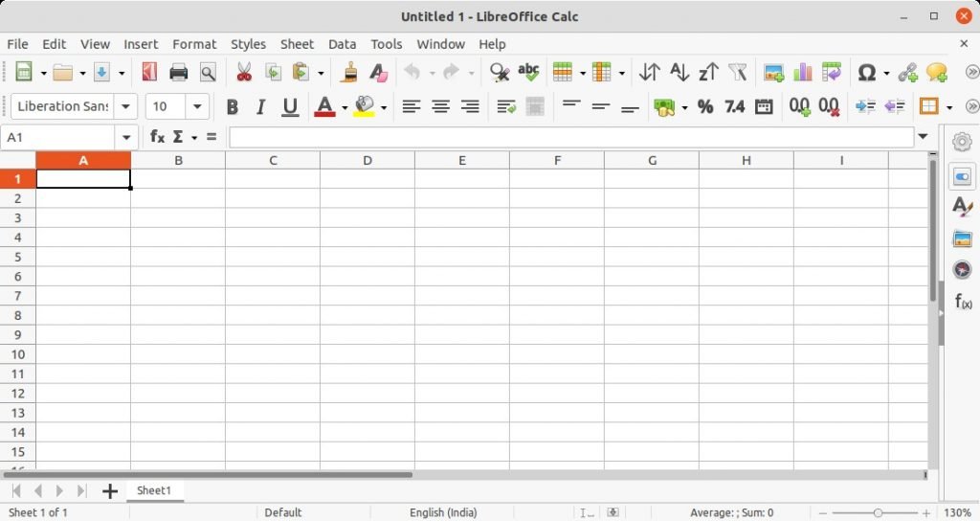This screenshot has height=521, width=980.
Task: Increase indent
Action: (865, 106)
